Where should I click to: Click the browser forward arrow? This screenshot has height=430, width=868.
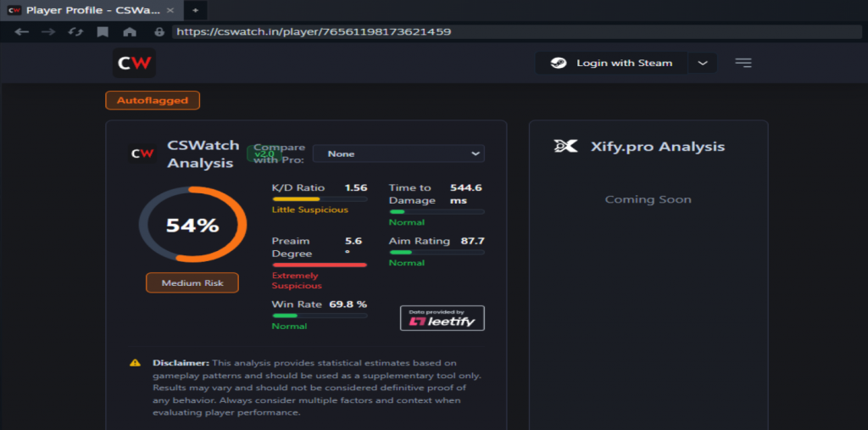(x=49, y=31)
